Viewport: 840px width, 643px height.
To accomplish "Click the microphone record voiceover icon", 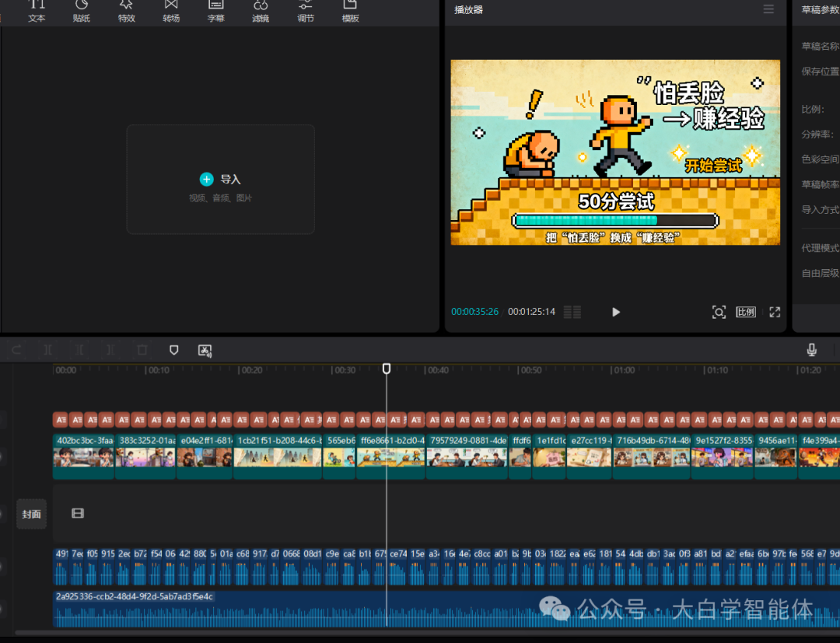I will pos(811,350).
